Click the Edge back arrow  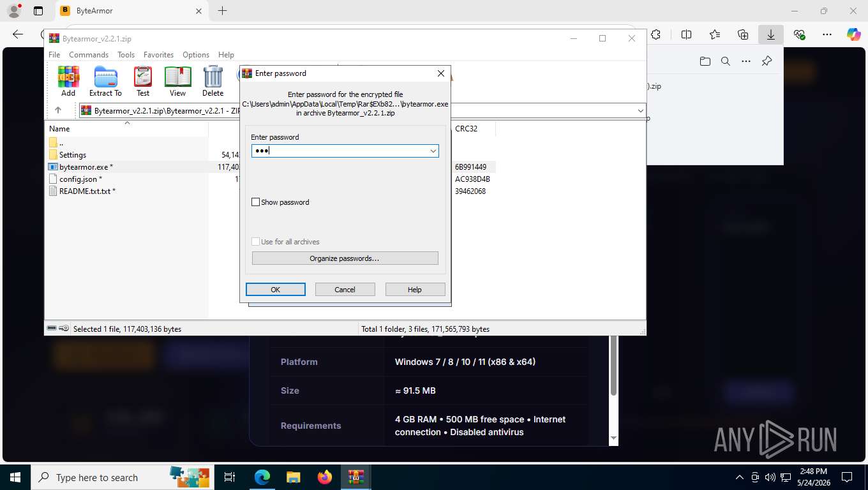(18, 34)
